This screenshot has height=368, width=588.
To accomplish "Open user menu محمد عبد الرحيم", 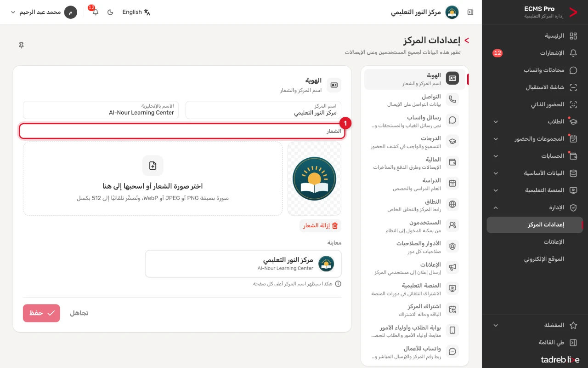I will [x=44, y=12].
